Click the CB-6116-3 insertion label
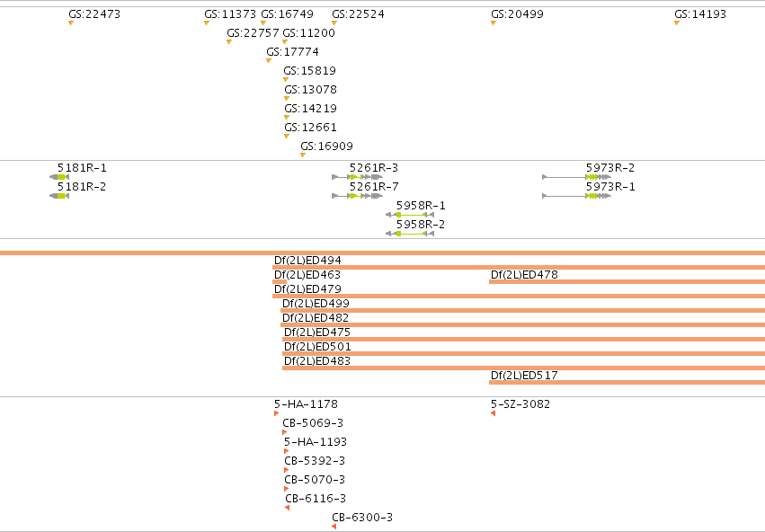This screenshot has height=532, width=765. tap(316, 499)
